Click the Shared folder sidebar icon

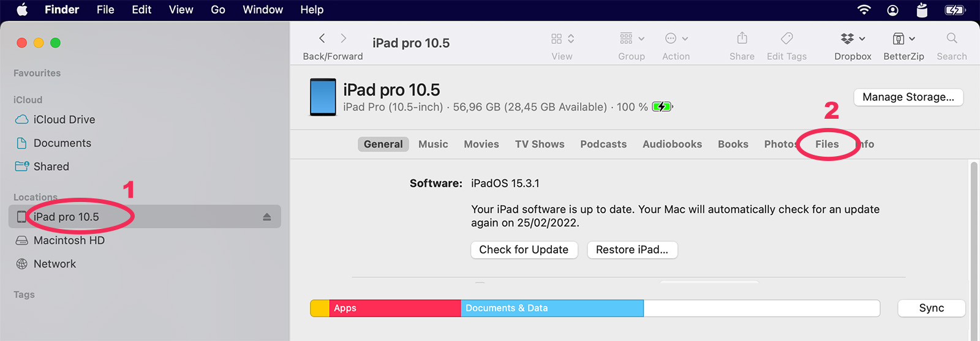point(22,167)
